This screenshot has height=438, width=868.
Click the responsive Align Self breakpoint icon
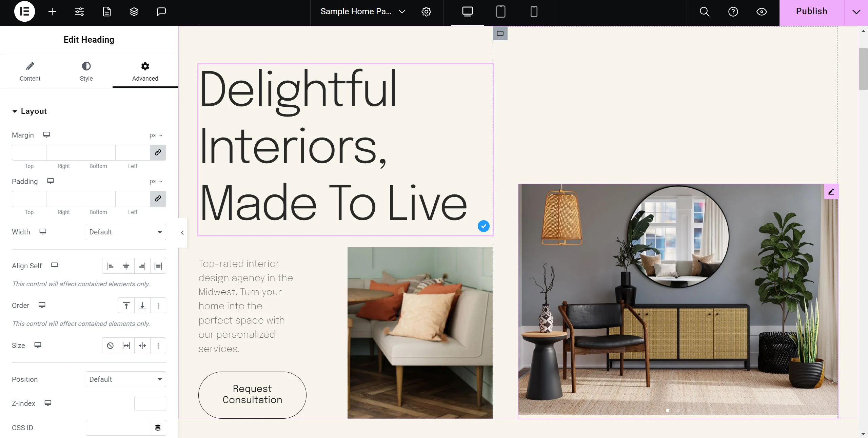click(x=54, y=265)
